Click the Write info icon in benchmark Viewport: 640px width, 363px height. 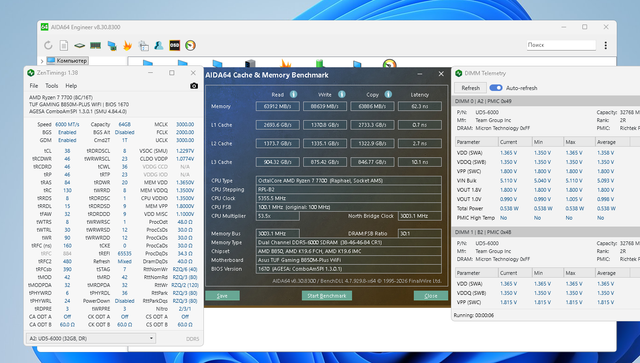pyautogui.click(x=342, y=94)
